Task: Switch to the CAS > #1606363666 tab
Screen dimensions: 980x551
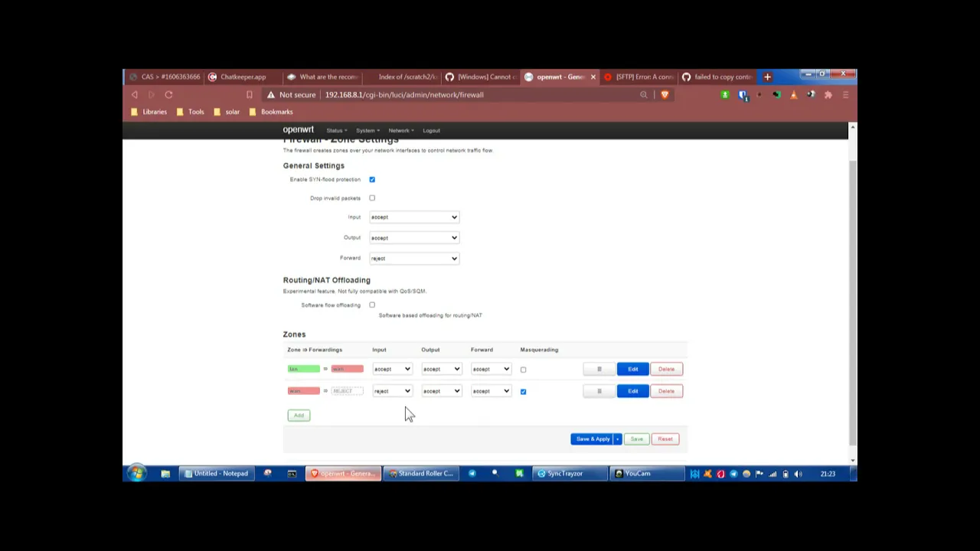Action: [165, 77]
